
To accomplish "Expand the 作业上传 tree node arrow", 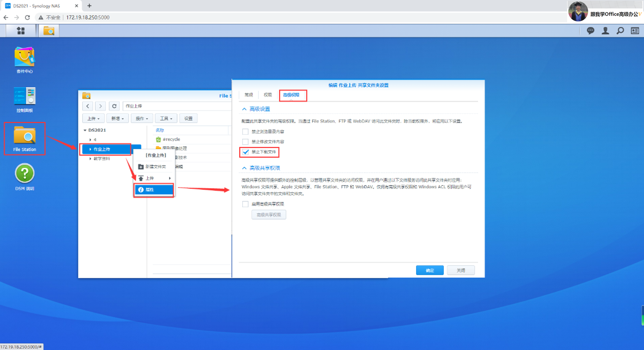I will click(90, 149).
